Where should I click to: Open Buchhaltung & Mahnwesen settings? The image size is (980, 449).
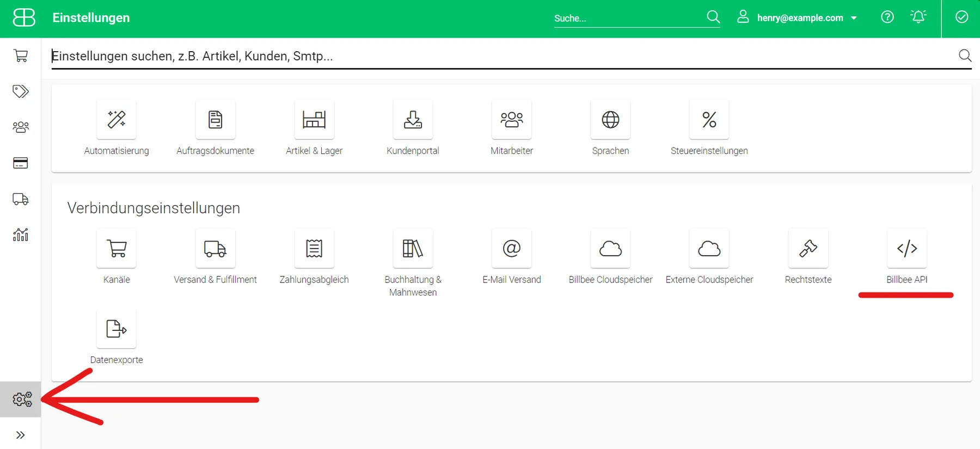click(x=413, y=249)
